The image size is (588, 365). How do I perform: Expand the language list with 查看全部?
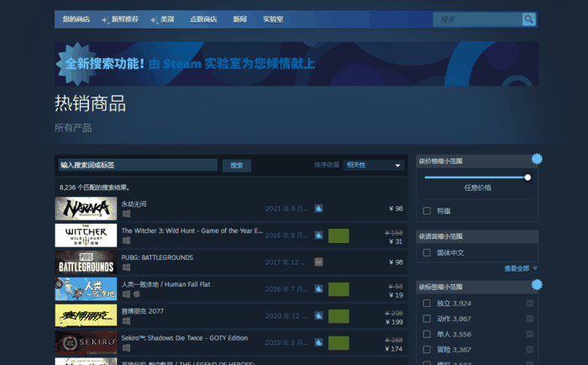[521, 268]
